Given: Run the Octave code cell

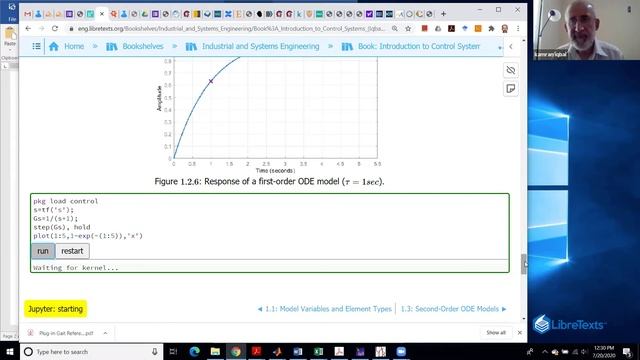Looking at the screenshot, I should click(43, 251).
